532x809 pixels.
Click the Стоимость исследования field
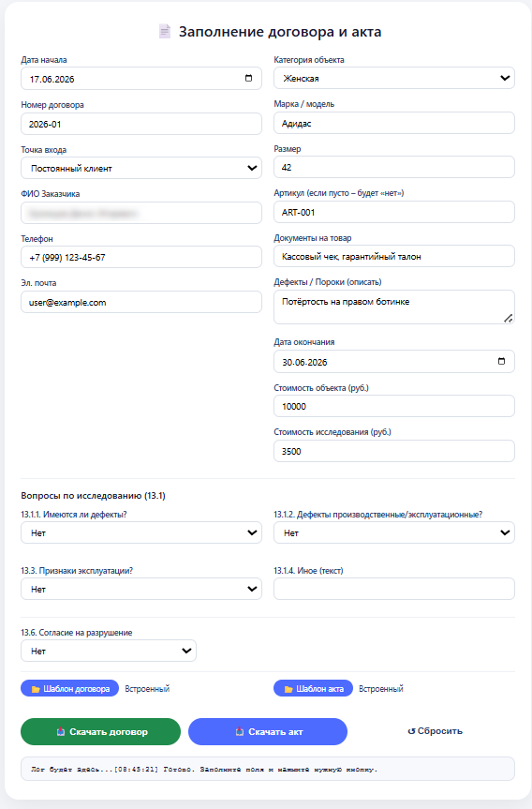(x=394, y=451)
